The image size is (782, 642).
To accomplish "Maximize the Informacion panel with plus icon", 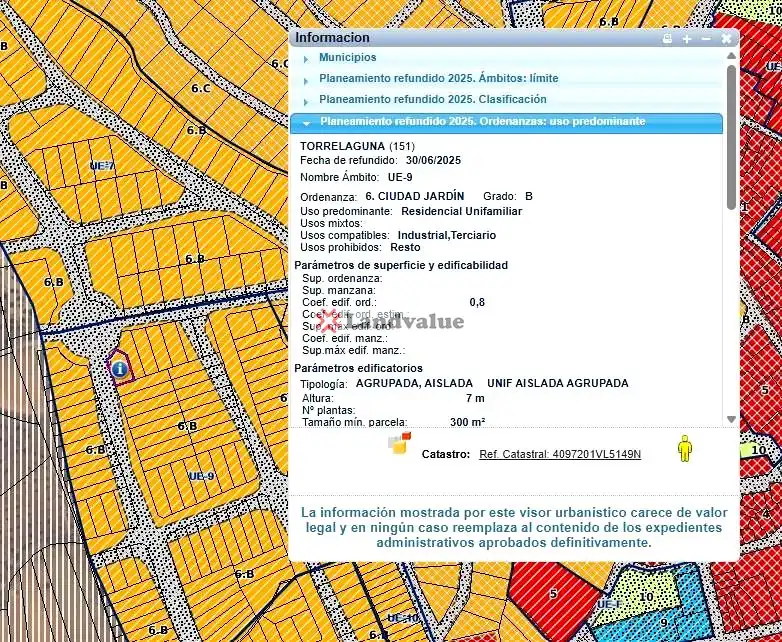I will (687, 39).
